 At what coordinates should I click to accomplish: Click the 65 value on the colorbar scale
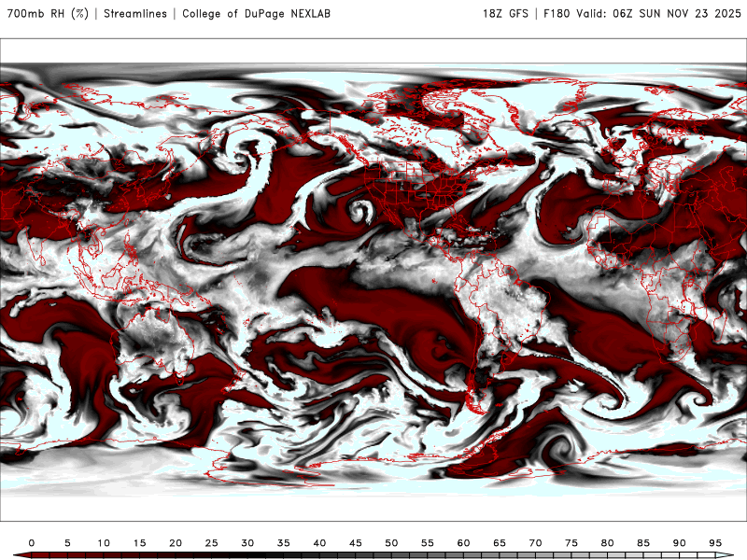click(500, 543)
